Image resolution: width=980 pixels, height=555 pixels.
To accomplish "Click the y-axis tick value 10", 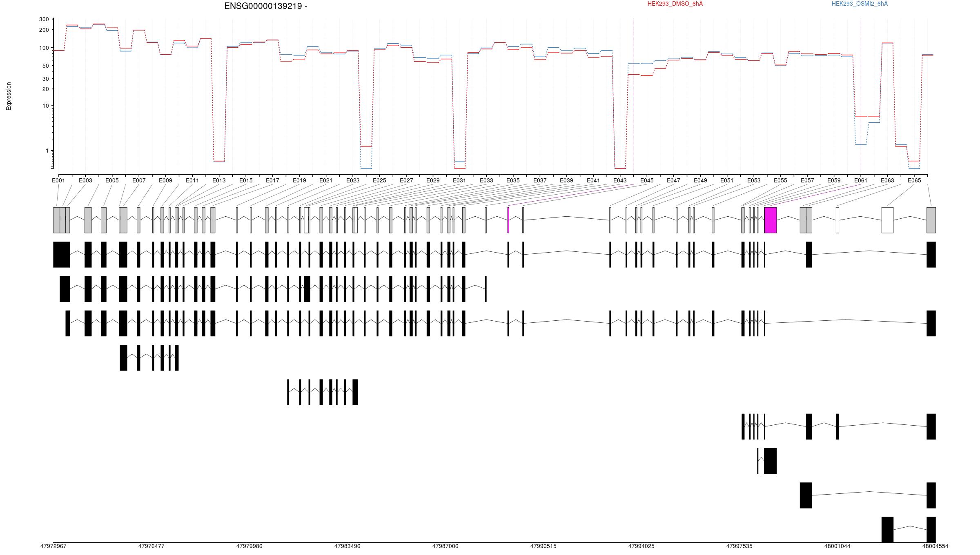I will (x=45, y=106).
